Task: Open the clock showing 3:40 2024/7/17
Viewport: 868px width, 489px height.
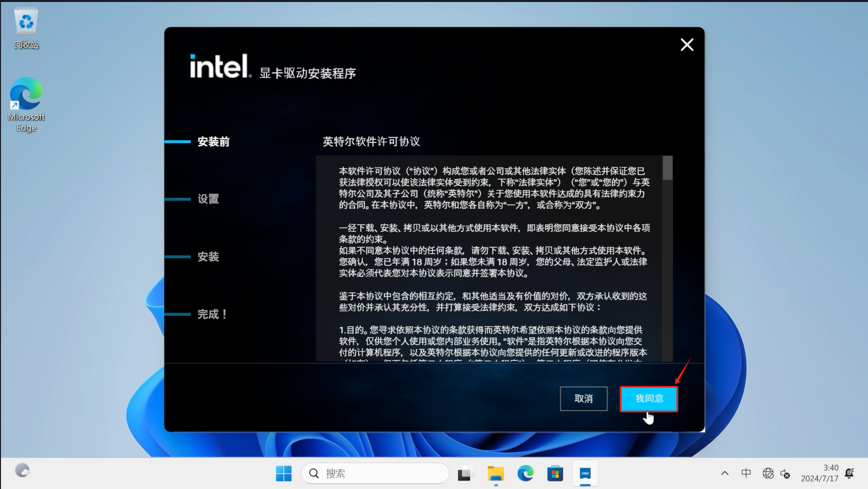Action: 820,473
